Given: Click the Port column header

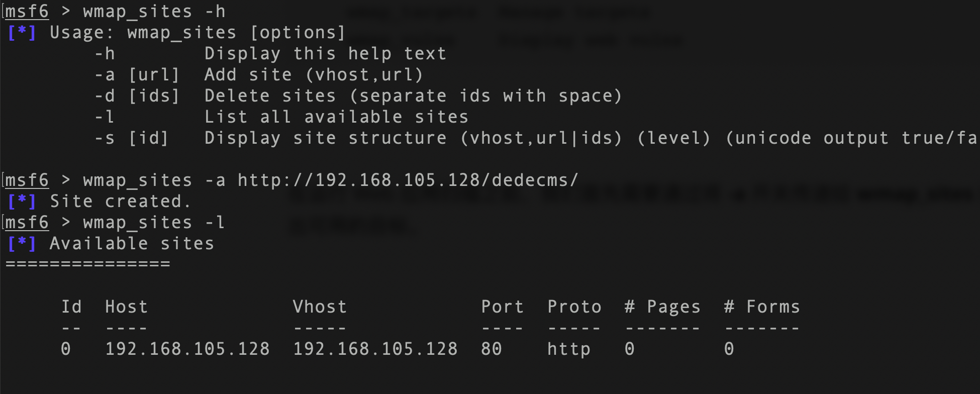Looking at the screenshot, I should (x=502, y=307).
